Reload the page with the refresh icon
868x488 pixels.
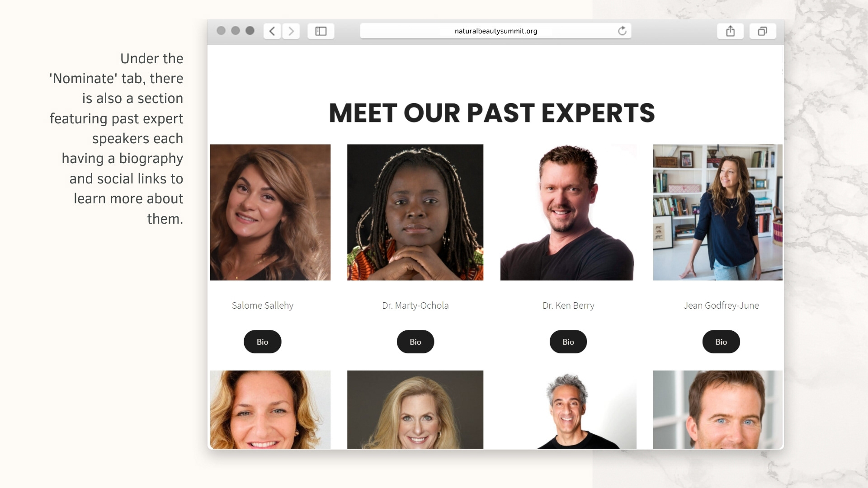point(622,31)
